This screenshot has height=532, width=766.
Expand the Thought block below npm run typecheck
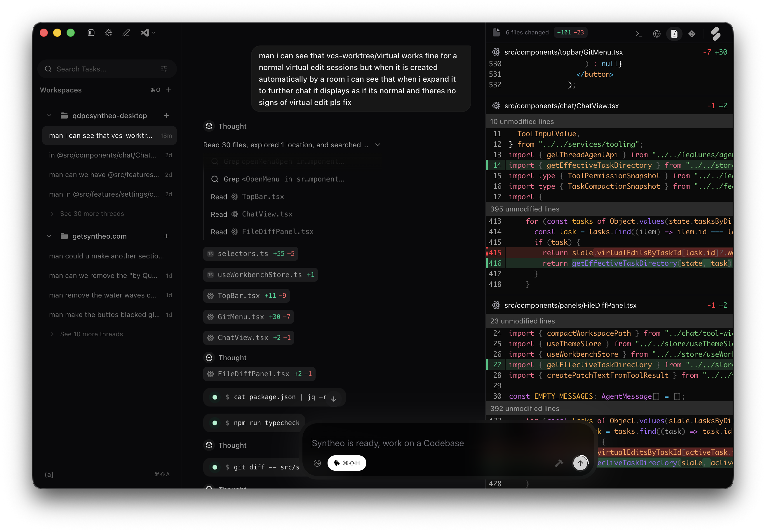point(225,445)
